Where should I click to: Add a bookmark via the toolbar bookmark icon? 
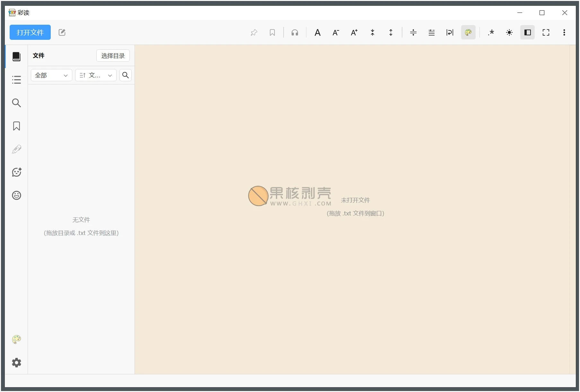[x=272, y=32]
